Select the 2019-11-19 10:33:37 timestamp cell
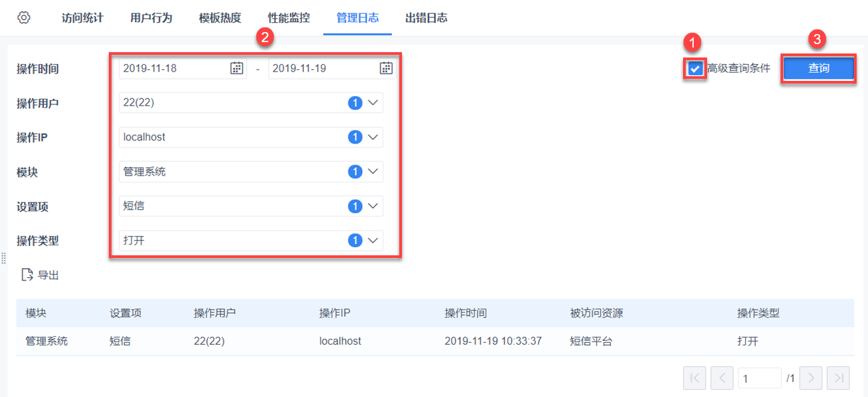 click(x=493, y=341)
